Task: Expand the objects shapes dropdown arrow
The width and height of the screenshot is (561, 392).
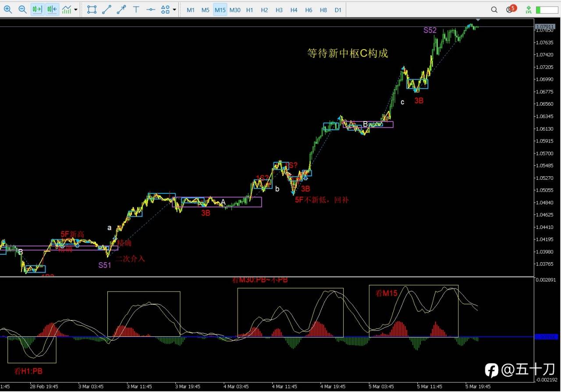Action: click(175, 10)
